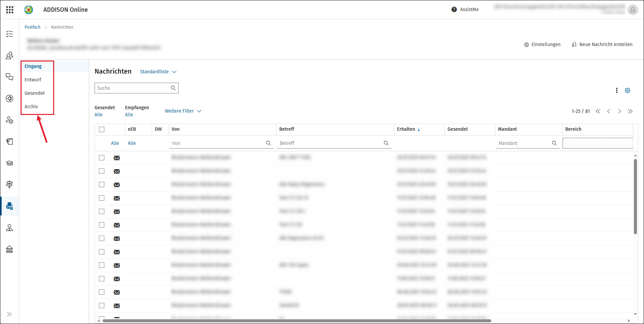Open the secure mailbox envelope sidebar icon

click(9, 206)
